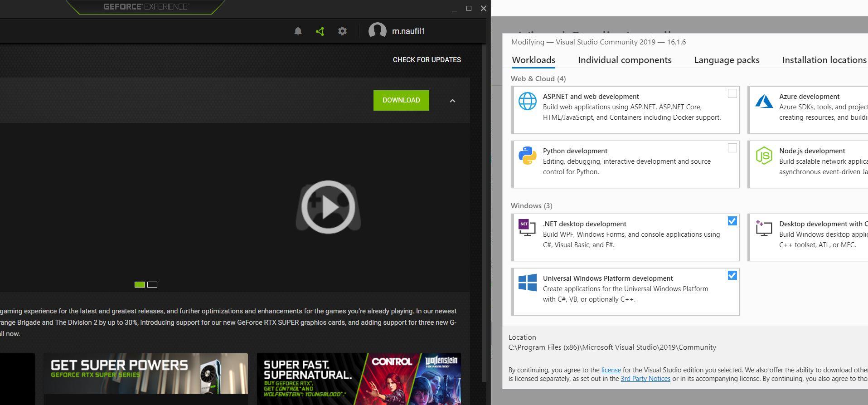The width and height of the screenshot is (868, 405).
Task: Click the GeForce Experience logo title
Action: [x=146, y=7]
